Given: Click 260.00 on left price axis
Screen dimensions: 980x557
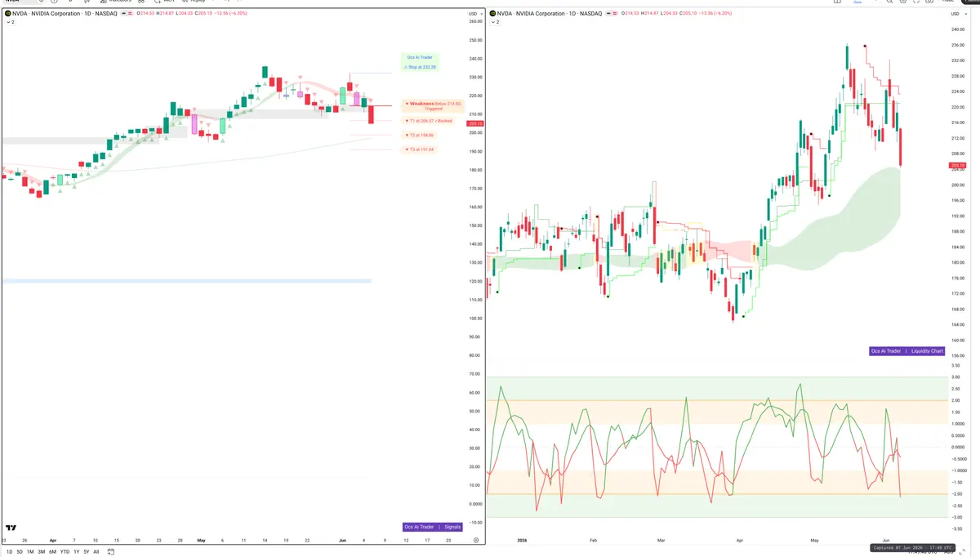Looking at the screenshot, I should tap(474, 21).
